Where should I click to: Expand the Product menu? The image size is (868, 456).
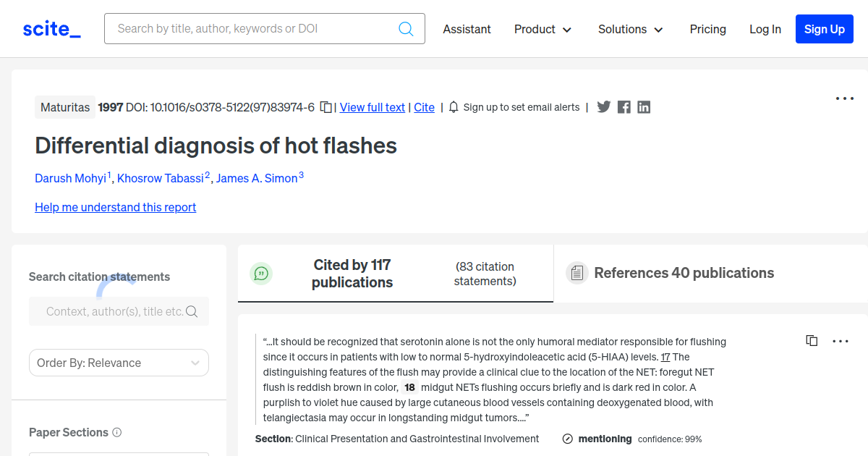coord(542,29)
